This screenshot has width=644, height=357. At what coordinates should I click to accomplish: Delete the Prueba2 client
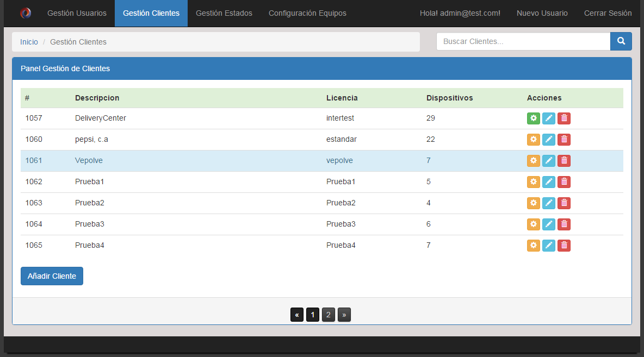(x=564, y=203)
